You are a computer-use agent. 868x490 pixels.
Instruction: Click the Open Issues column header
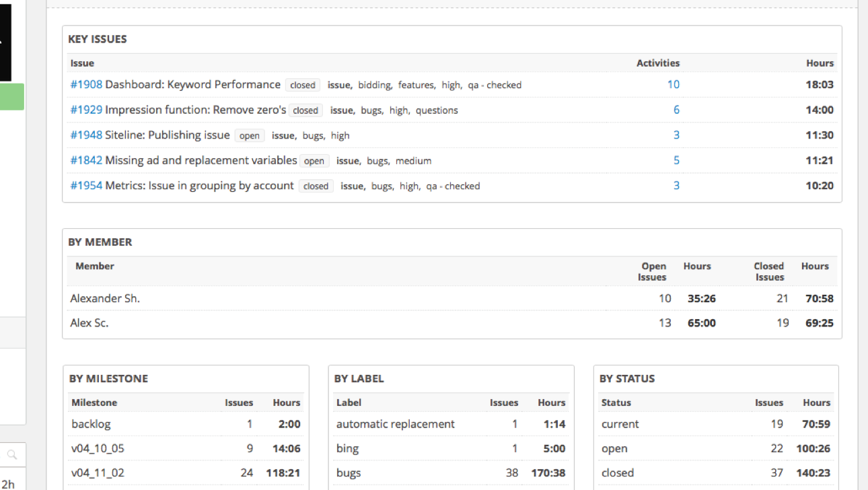click(653, 272)
